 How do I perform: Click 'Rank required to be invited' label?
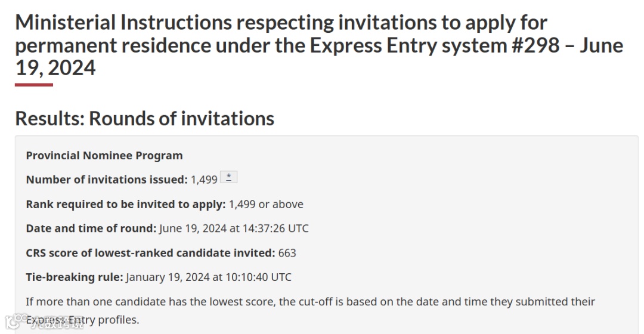pyautogui.click(x=125, y=204)
